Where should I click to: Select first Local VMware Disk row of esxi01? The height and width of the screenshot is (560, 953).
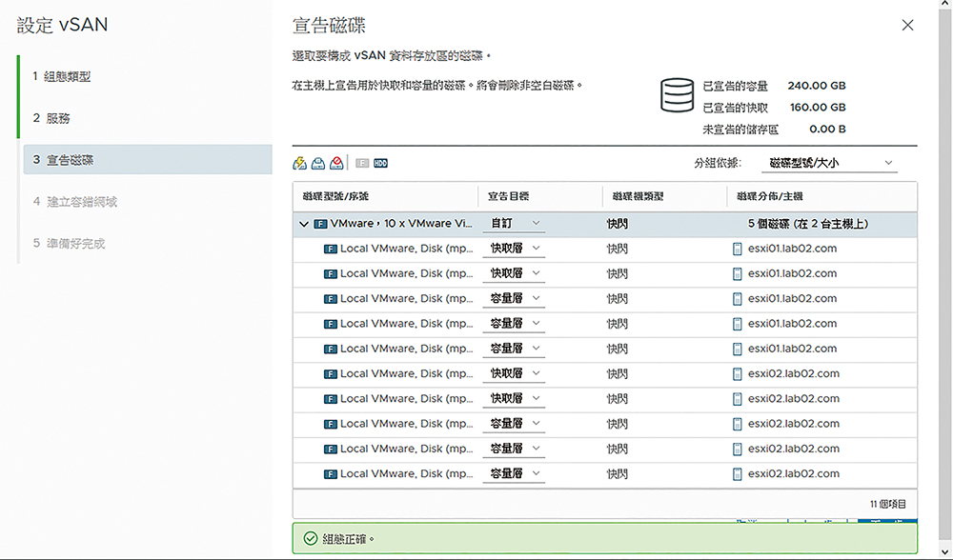click(x=605, y=249)
